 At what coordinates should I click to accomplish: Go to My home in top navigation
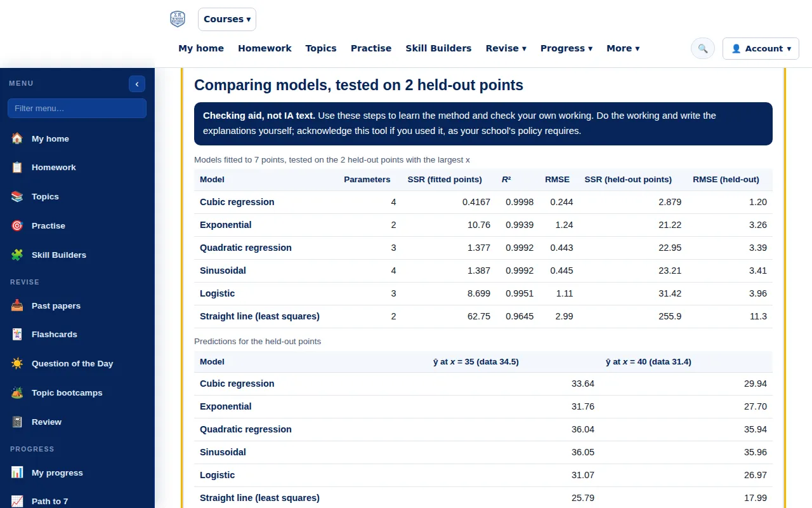point(201,48)
